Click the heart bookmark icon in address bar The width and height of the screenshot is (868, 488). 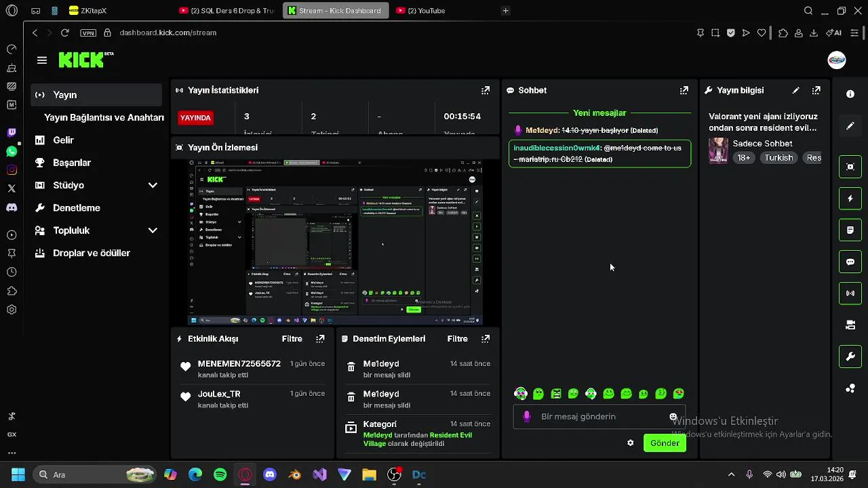(x=762, y=33)
